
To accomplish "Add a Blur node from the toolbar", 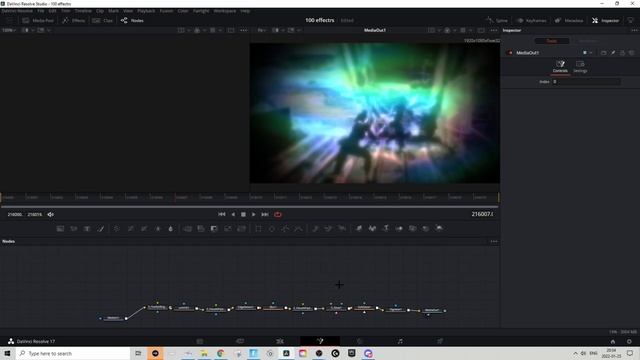I will [x=171, y=229].
